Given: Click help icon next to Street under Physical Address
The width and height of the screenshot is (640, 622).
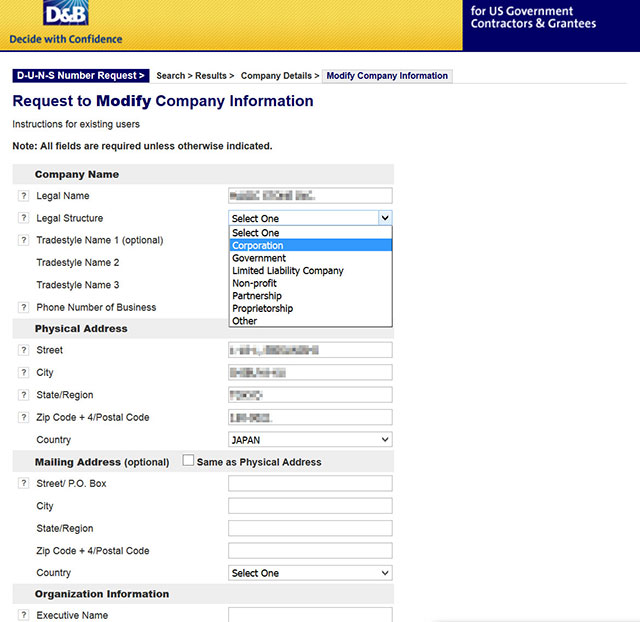Looking at the screenshot, I should click(24, 350).
